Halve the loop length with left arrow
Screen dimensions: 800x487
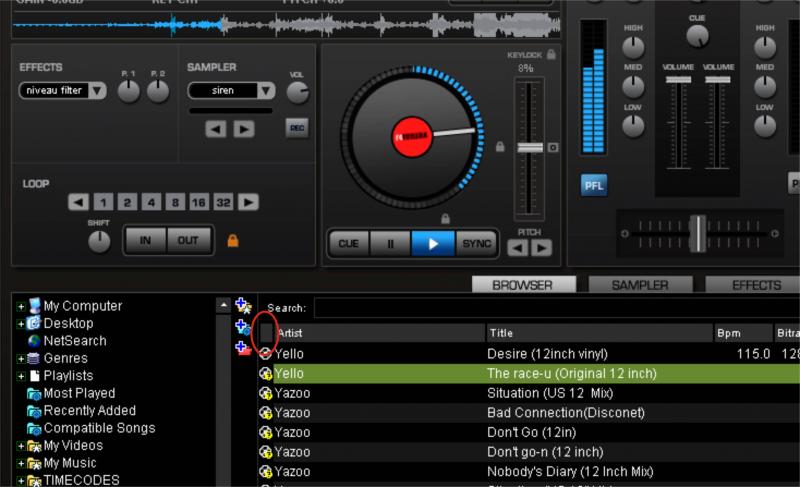pyautogui.click(x=78, y=202)
